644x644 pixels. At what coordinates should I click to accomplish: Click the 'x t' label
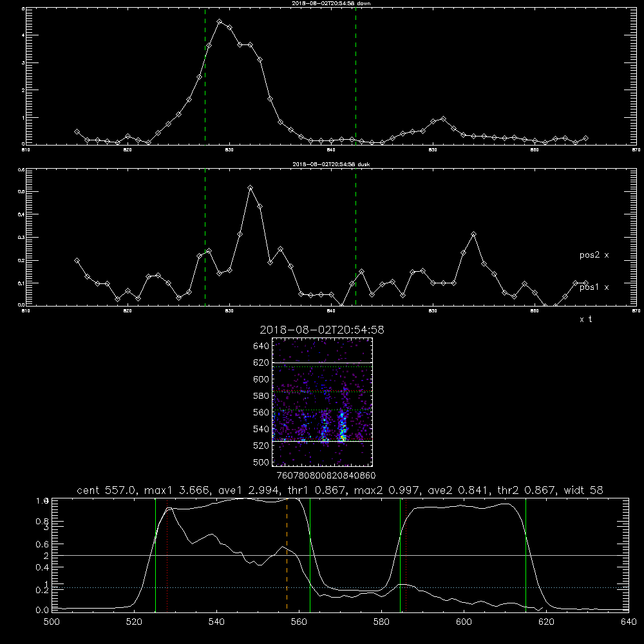click(585, 319)
